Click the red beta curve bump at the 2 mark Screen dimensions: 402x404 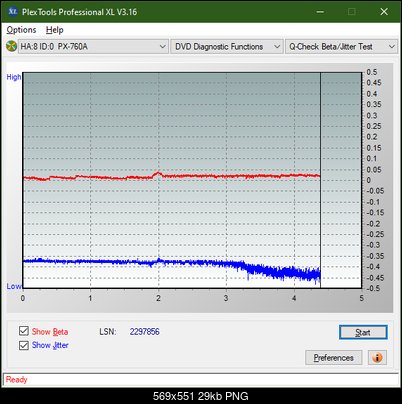(x=158, y=174)
